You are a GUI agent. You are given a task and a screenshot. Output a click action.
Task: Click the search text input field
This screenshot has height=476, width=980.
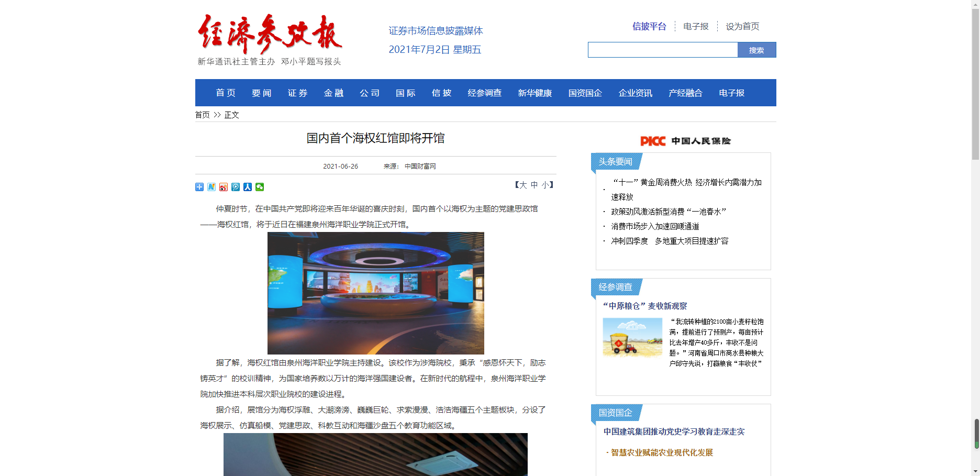(x=662, y=50)
